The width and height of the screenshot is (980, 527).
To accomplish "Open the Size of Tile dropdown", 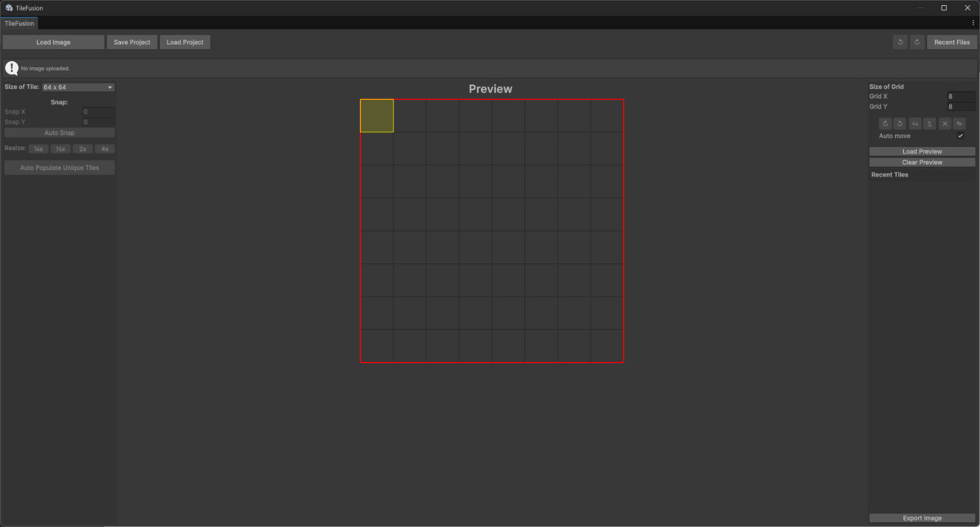I will (78, 87).
